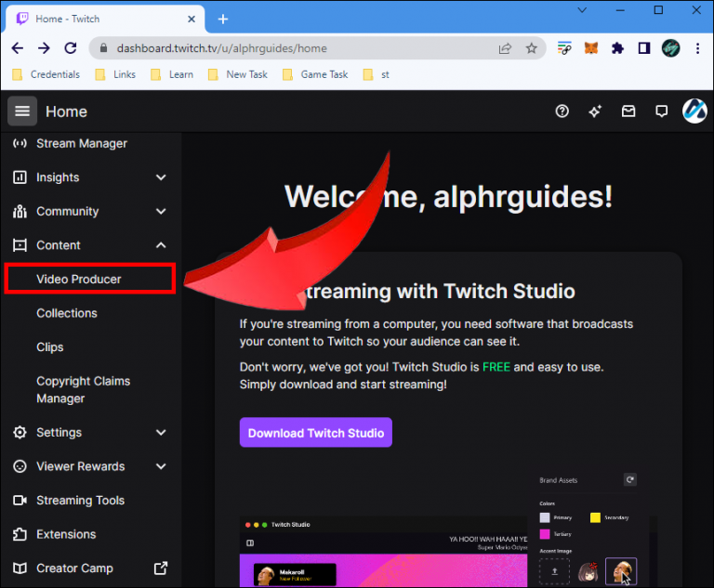Screen dimensions: 714x588
Task: Open Extensions in sidebar
Action: [x=66, y=534]
